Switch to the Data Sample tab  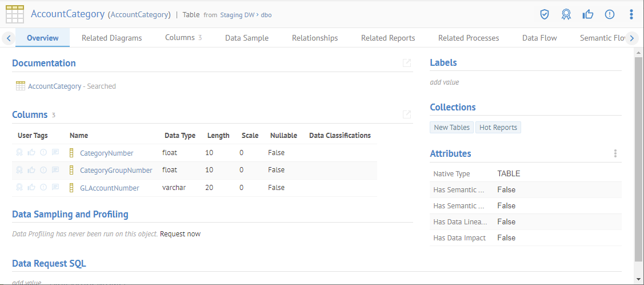[246, 38]
